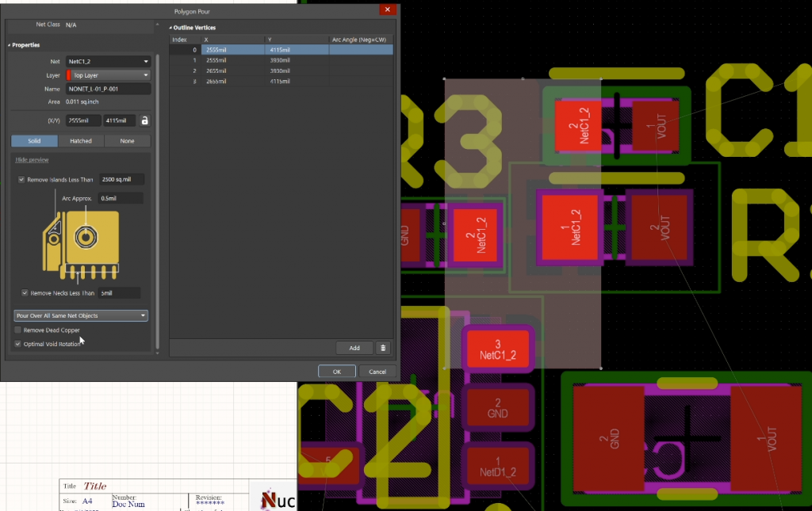The image size is (812, 511).
Task: Click pad 2 GND below pad 3
Action: (x=498, y=408)
